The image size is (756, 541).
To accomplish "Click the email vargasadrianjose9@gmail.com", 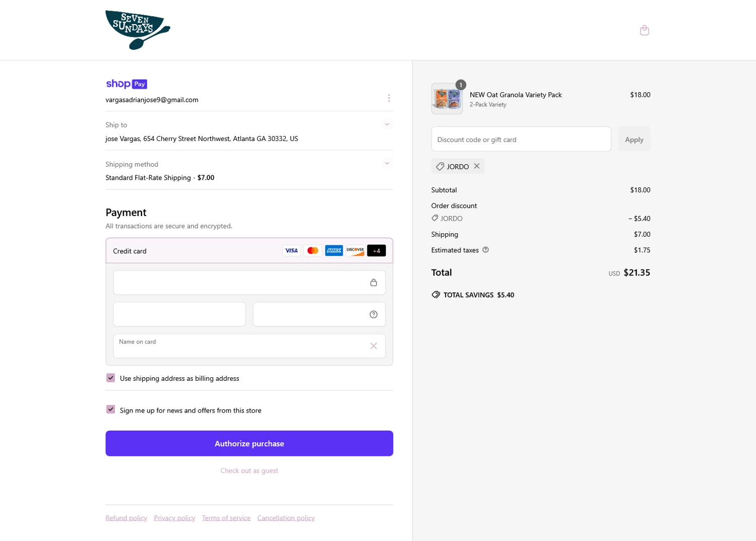I will click(152, 100).
